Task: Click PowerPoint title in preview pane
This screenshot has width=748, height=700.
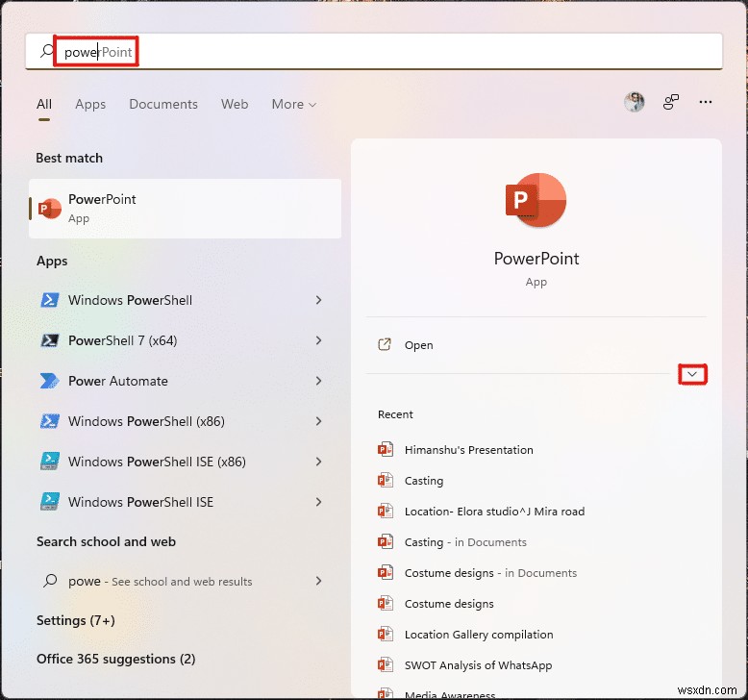Action: click(x=536, y=258)
